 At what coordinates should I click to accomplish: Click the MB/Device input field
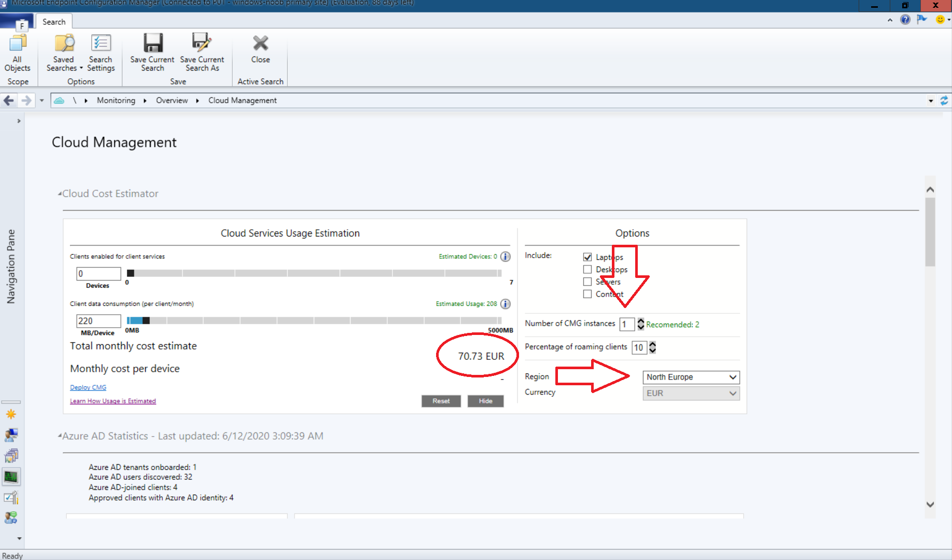(x=99, y=321)
